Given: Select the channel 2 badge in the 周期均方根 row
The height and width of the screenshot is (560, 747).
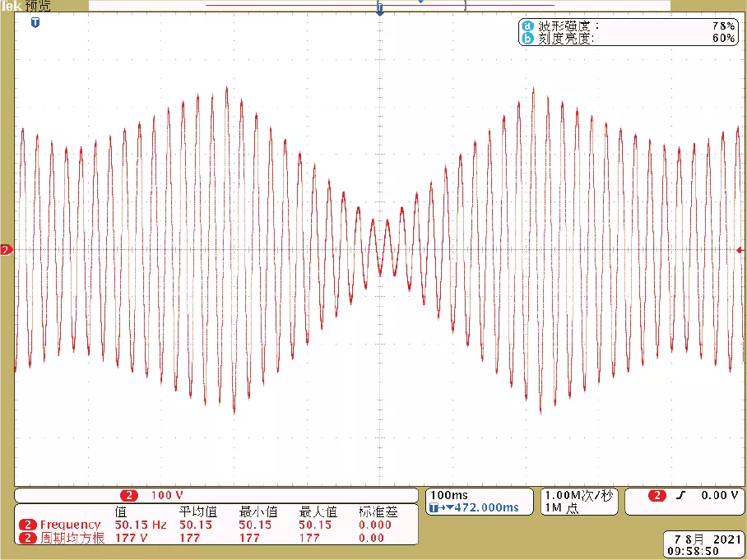Looking at the screenshot, I should 28,538.
